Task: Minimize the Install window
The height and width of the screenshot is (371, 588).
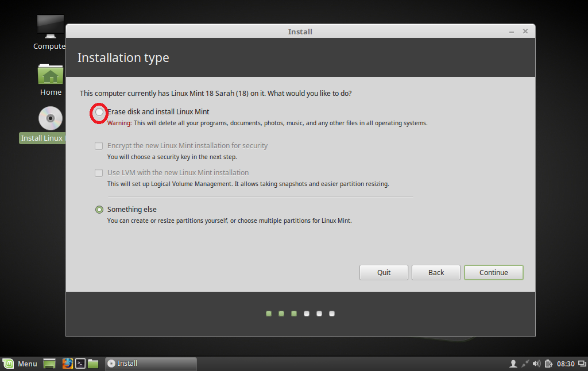Action: [x=512, y=32]
